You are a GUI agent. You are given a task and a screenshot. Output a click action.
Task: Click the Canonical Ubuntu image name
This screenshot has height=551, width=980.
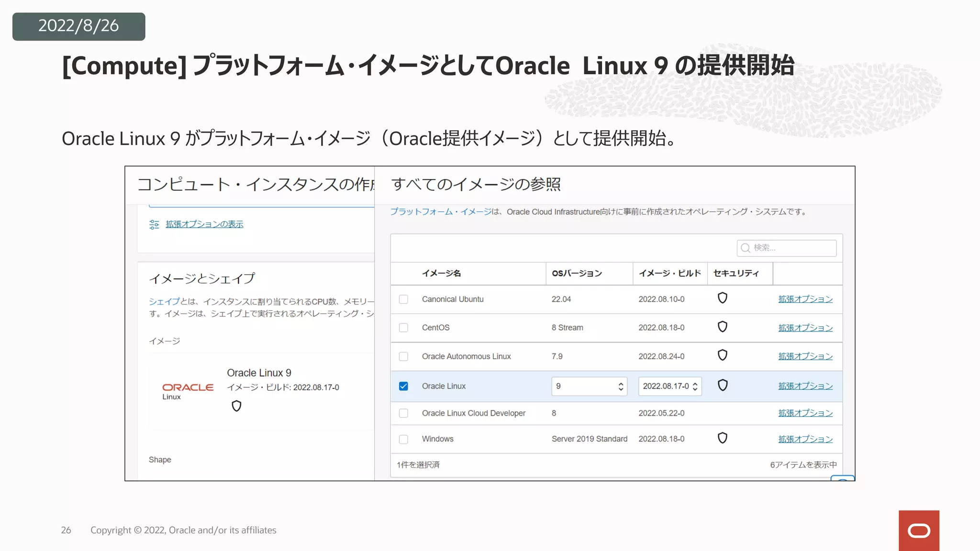coord(453,299)
